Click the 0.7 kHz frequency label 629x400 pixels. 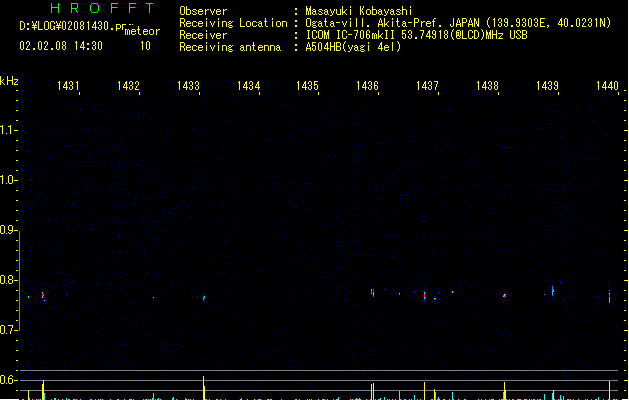coord(8,330)
